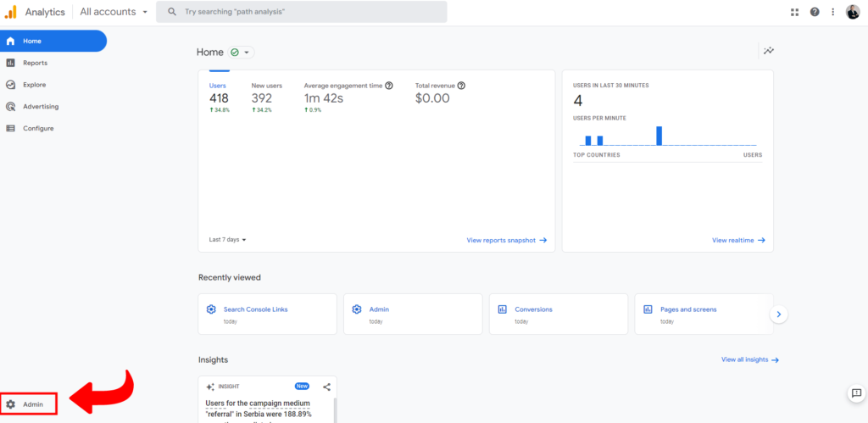The width and height of the screenshot is (868, 423).
Task: Click the Insights sparkline icon top right
Action: click(x=768, y=51)
